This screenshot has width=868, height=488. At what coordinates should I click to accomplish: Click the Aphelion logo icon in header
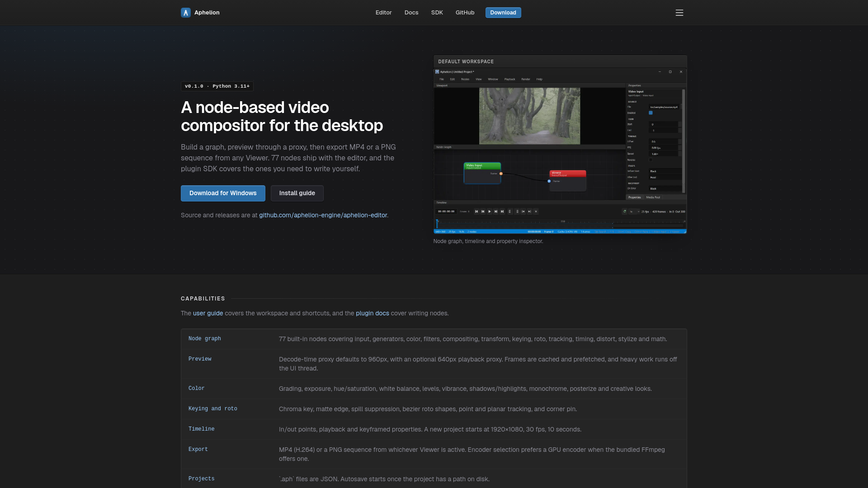185,13
